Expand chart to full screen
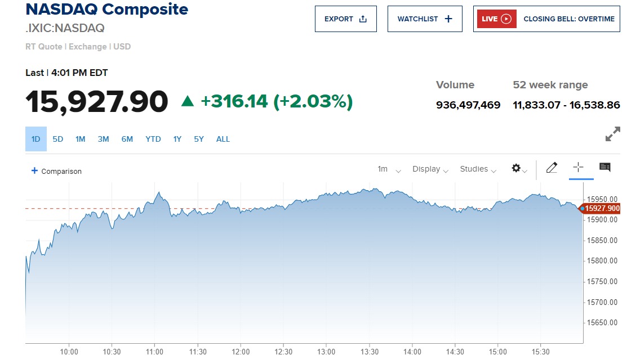Screen dimensions: 627x364 (x=612, y=135)
